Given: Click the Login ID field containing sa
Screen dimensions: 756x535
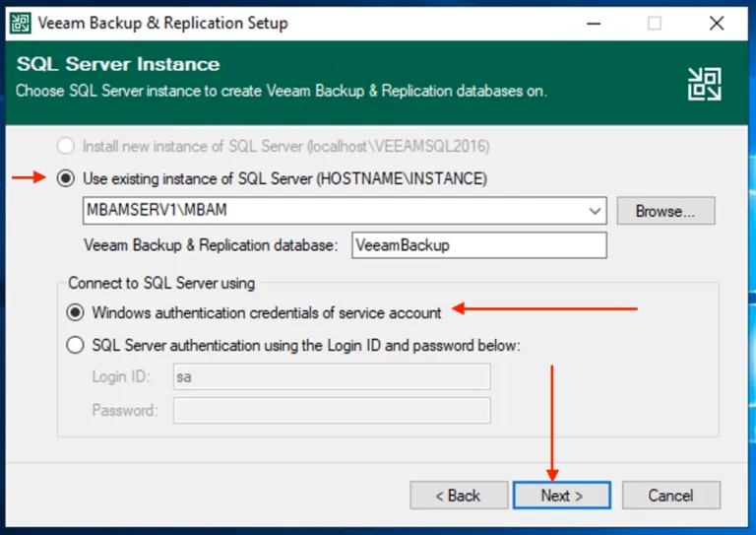Looking at the screenshot, I should coord(332,376).
